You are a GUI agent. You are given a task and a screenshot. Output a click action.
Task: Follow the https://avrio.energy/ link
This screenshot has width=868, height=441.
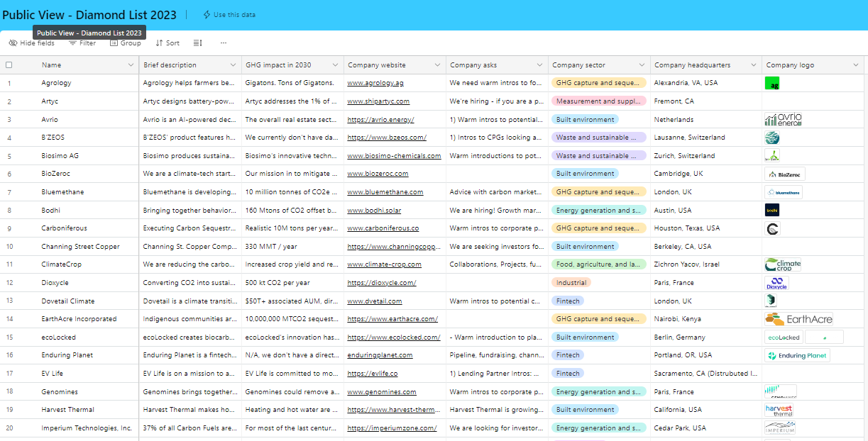(x=380, y=120)
